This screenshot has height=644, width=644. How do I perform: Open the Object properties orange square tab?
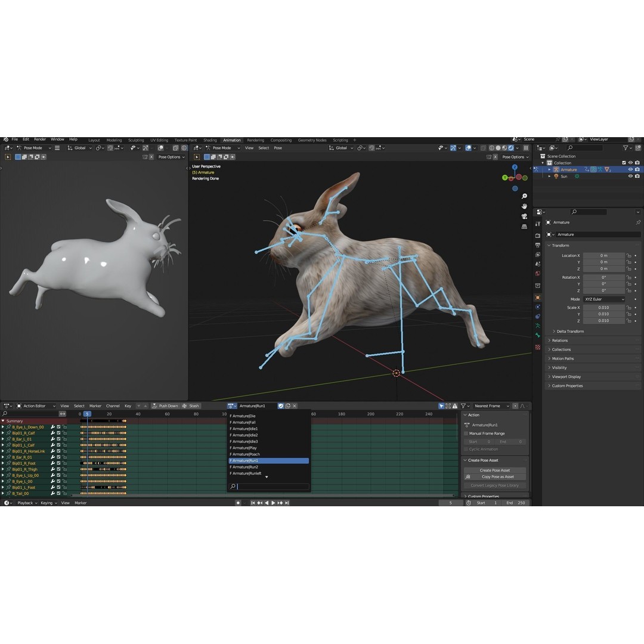(538, 298)
